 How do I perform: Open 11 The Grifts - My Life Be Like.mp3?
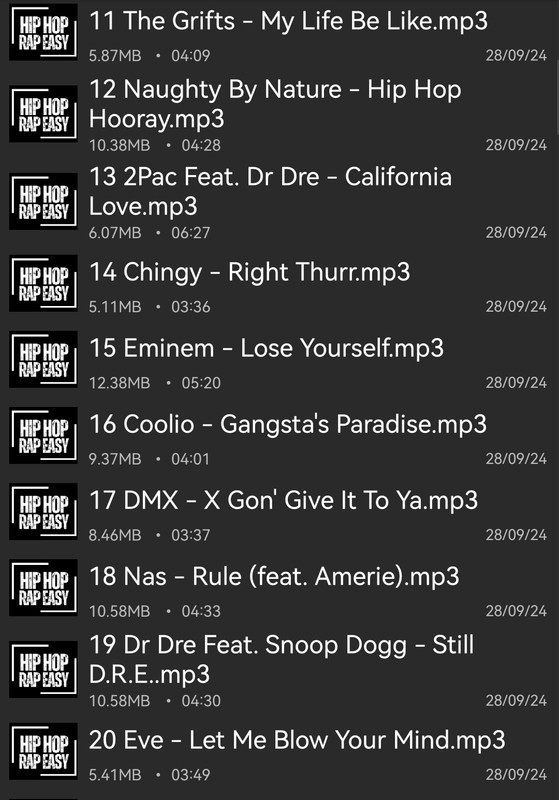[x=280, y=34]
